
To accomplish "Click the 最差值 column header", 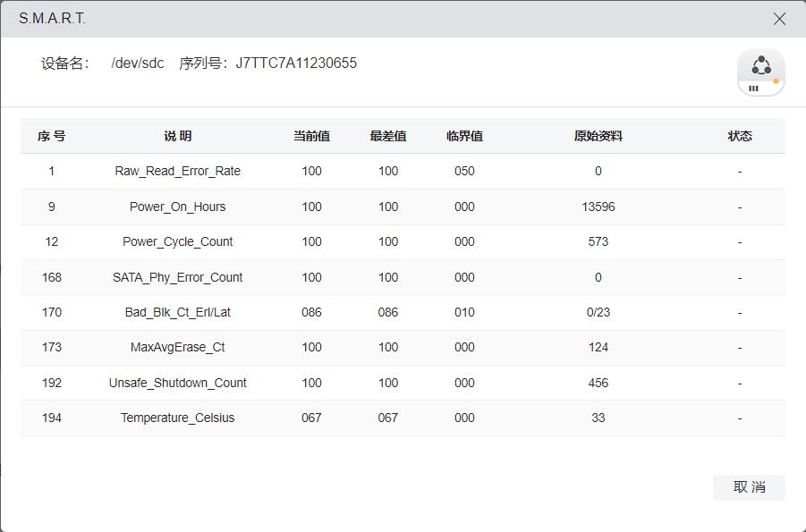I will click(388, 136).
